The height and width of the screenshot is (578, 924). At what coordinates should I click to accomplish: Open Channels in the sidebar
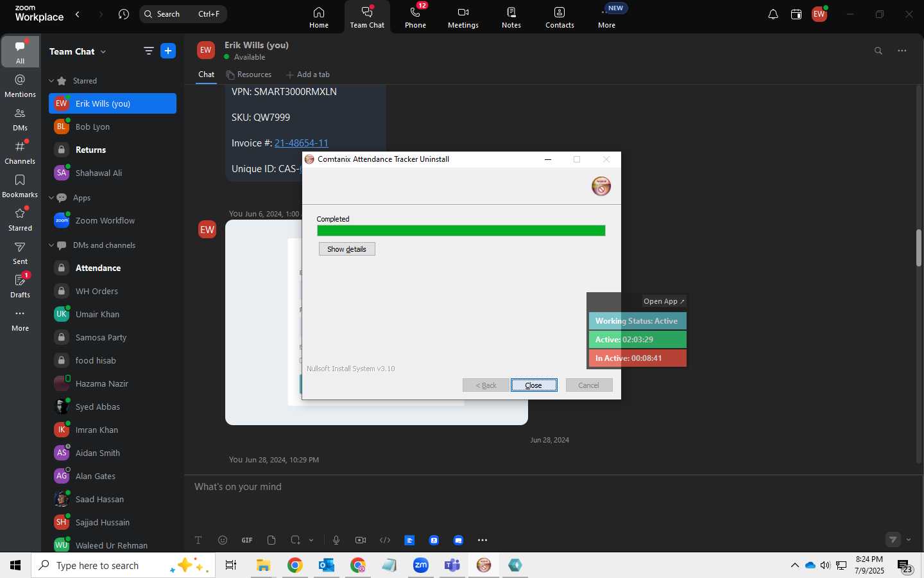[21, 152]
